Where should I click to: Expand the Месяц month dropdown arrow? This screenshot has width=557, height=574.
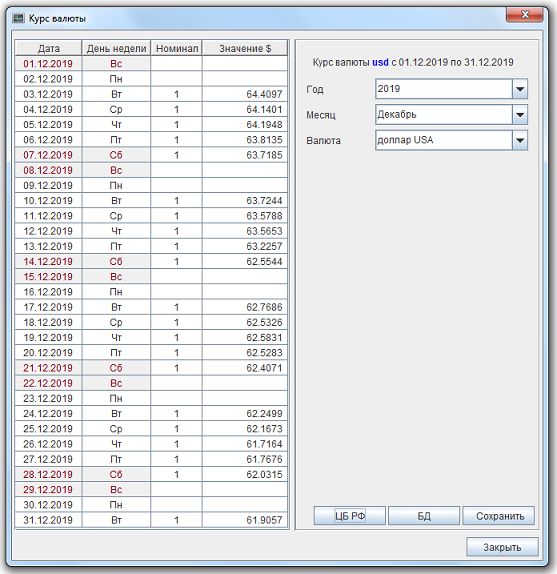pos(520,115)
